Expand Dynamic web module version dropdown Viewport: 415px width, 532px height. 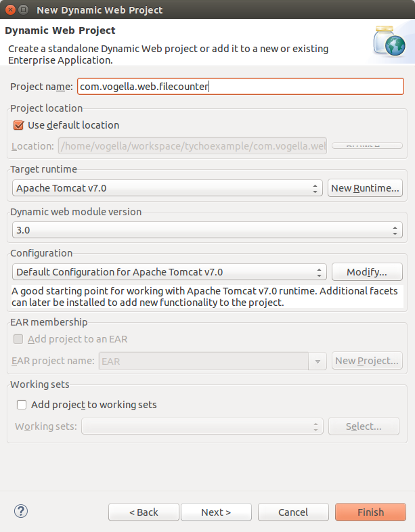click(x=206, y=230)
